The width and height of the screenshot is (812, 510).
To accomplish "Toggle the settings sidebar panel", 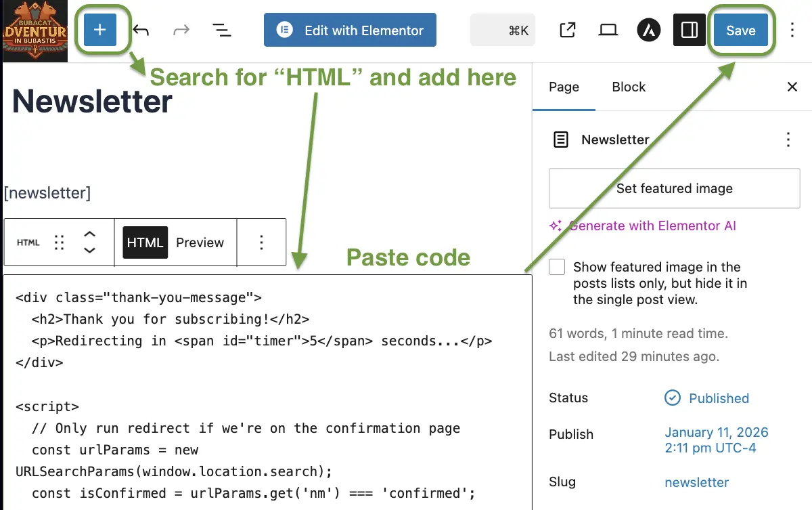I will tap(689, 30).
